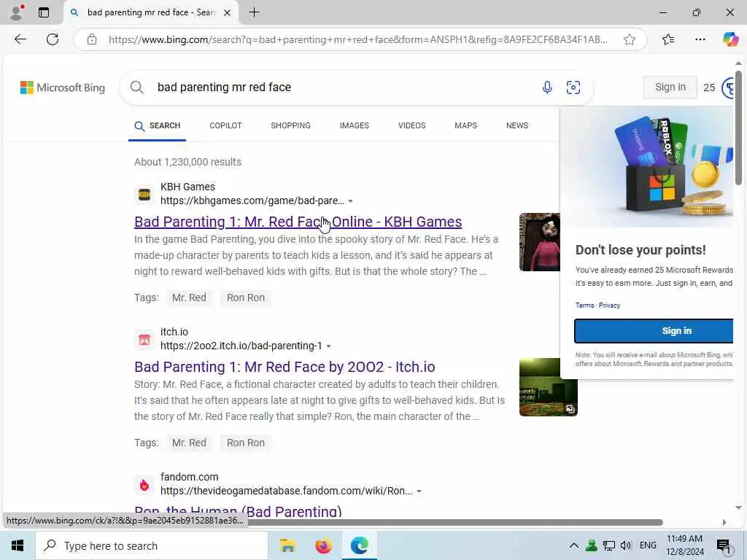Screen dimensions: 747x560
Task: Click Sign in button in Bing header
Action: pyautogui.click(x=670, y=87)
